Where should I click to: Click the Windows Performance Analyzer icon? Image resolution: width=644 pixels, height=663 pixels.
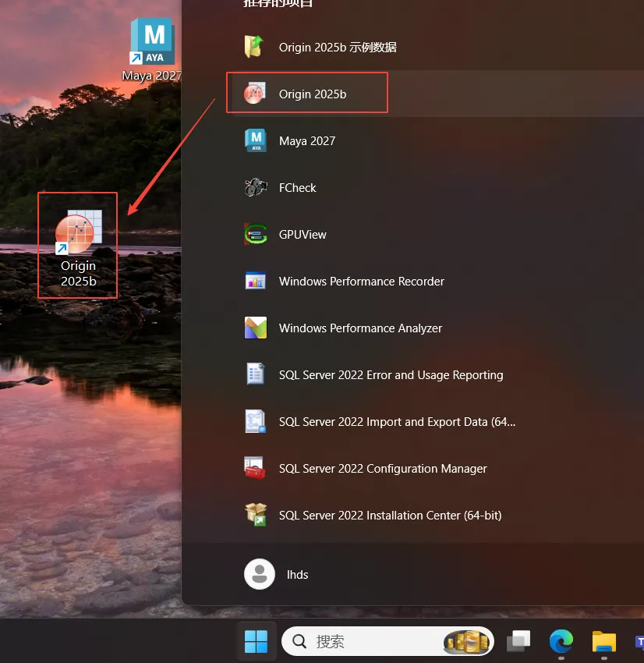click(x=256, y=328)
